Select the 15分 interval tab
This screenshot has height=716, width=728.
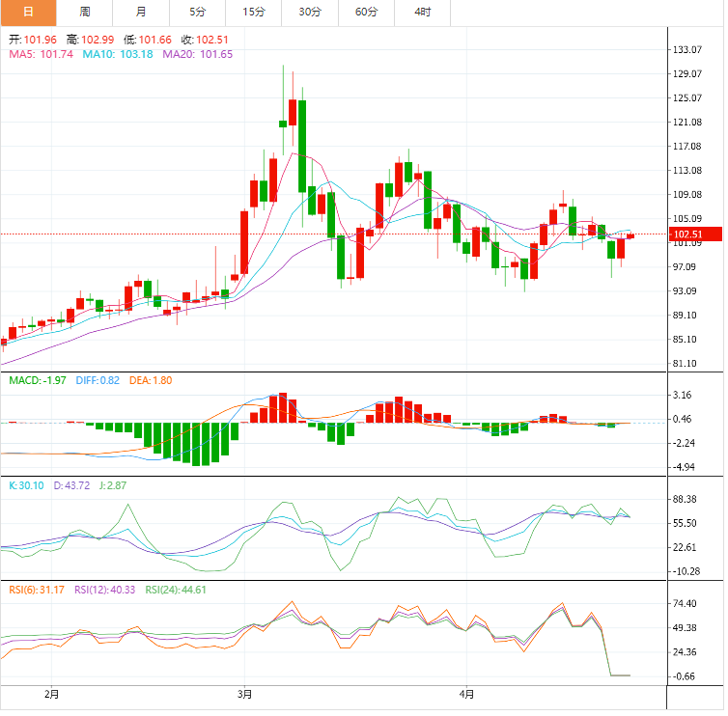coord(254,13)
